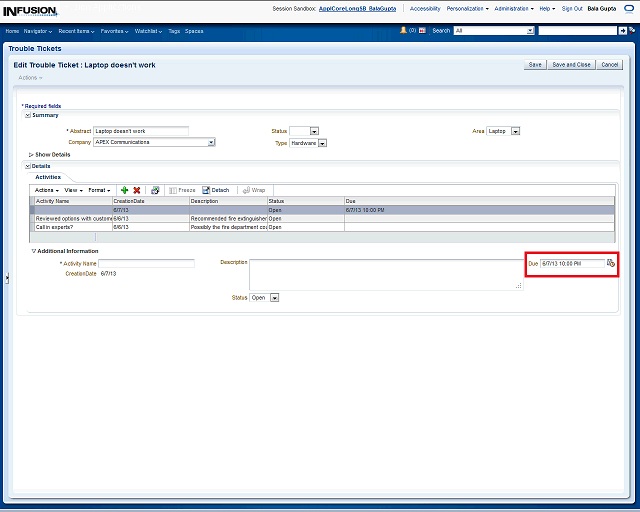This screenshot has height=512, width=640.
Task: Collapse the Additional Information section
Action: click(33, 251)
